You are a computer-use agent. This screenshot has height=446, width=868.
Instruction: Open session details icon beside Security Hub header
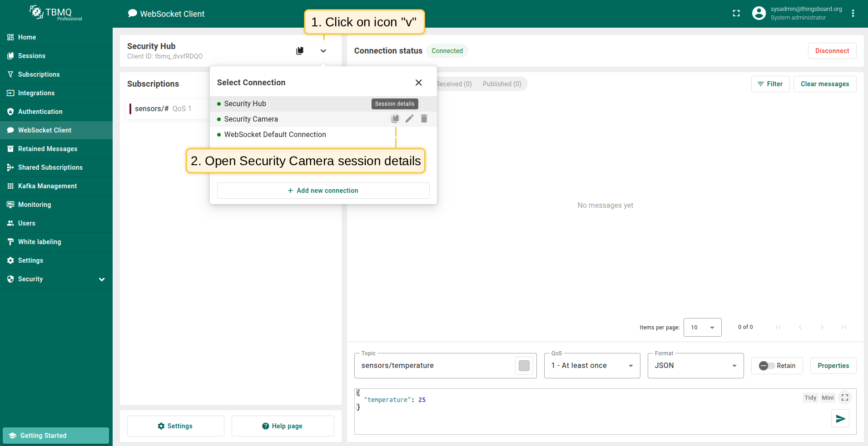pyautogui.click(x=300, y=51)
